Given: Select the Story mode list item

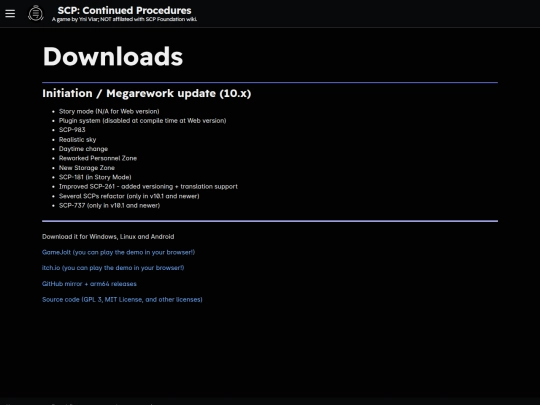Looking at the screenshot, I should pos(109,111).
